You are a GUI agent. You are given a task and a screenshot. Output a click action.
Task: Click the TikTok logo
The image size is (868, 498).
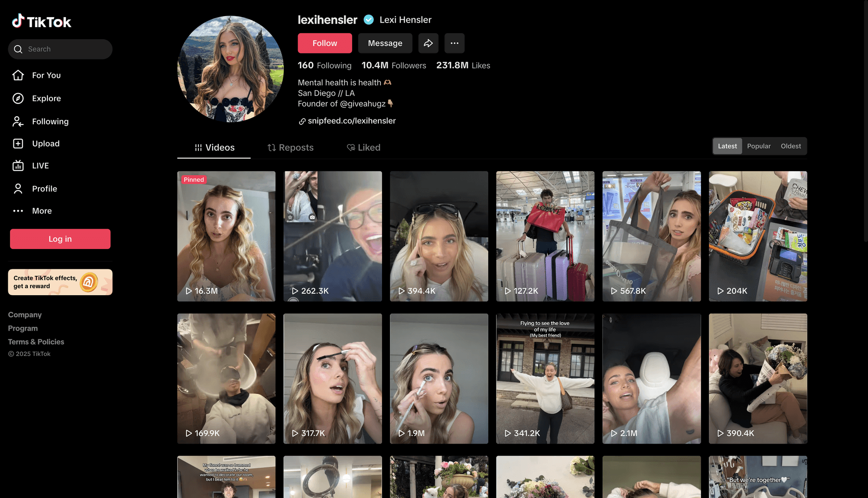[42, 22]
